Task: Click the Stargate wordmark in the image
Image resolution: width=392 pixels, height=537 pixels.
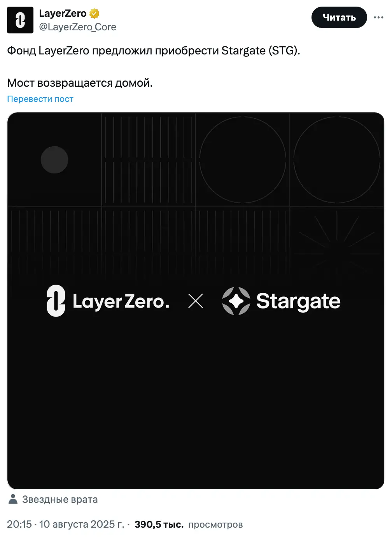Action: tap(298, 301)
